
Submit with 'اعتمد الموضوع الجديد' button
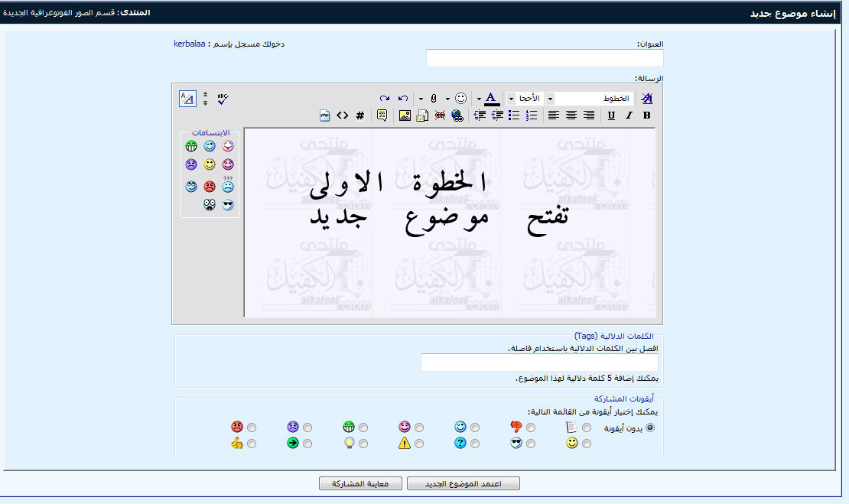click(x=464, y=484)
